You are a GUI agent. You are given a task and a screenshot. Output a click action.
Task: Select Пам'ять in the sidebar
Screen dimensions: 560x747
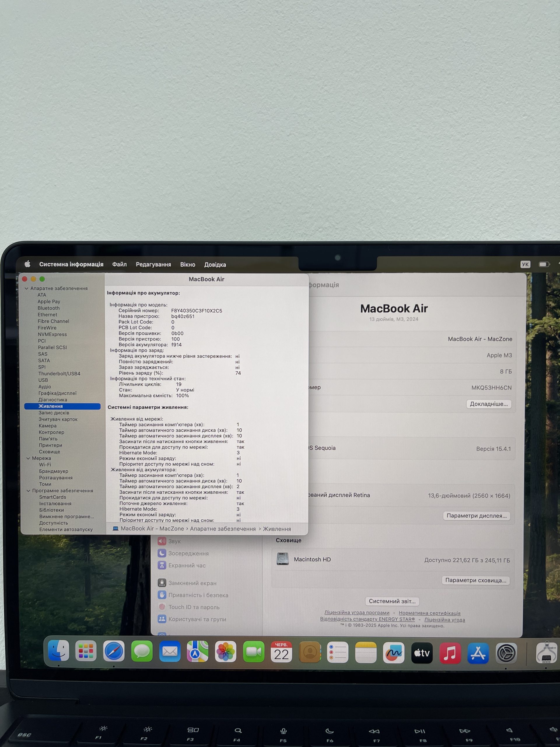[x=48, y=439]
